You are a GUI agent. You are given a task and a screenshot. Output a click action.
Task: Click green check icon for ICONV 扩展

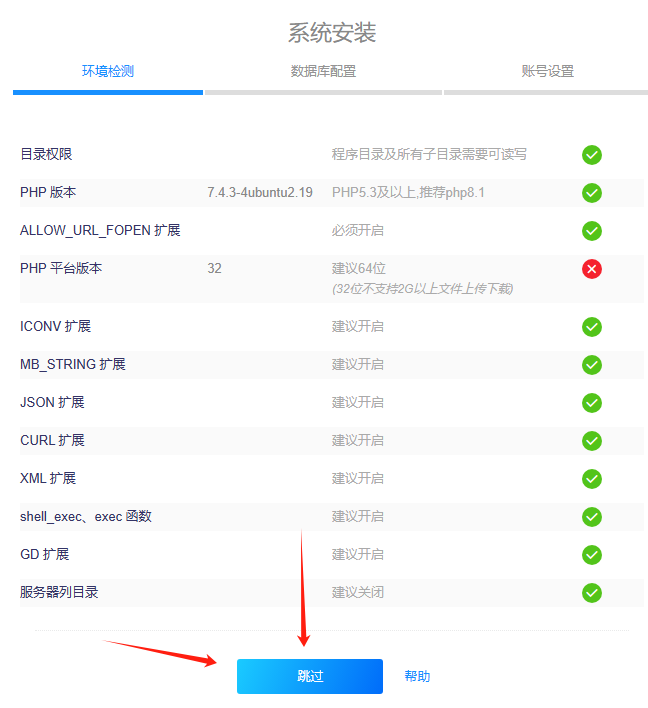click(x=592, y=327)
